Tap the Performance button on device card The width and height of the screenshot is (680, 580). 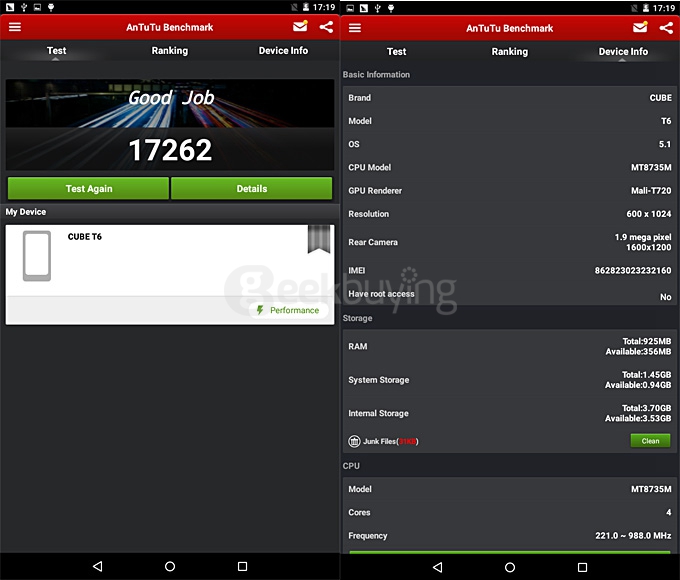(x=288, y=310)
